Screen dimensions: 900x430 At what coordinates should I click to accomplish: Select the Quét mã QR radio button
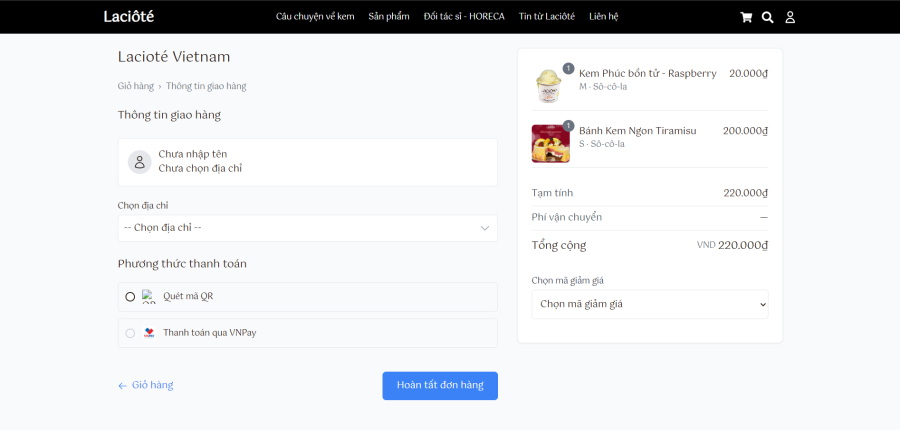pyautogui.click(x=130, y=297)
